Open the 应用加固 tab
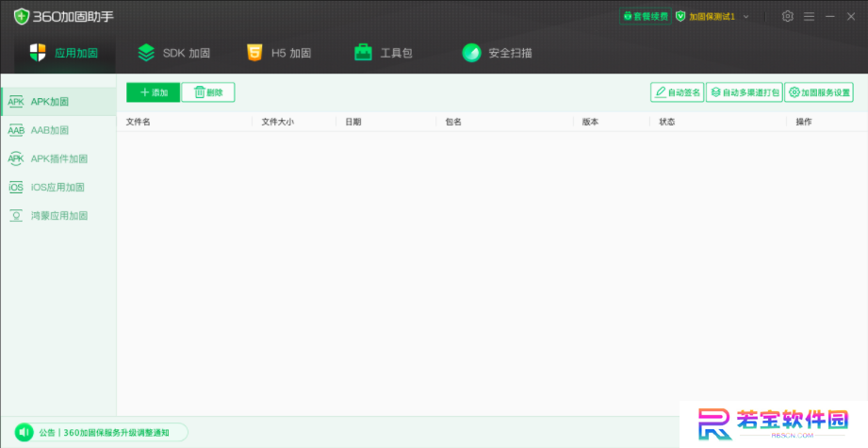This screenshot has width=868, height=448. pyautogui.click(x=64, y=53)
